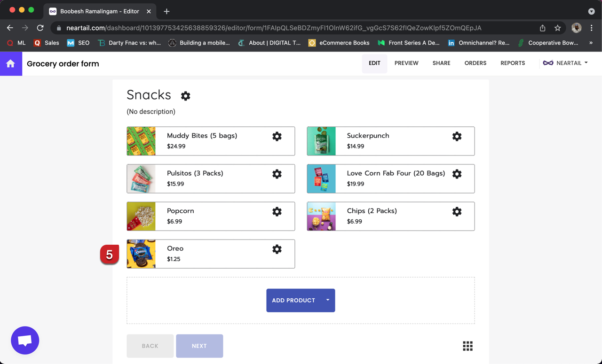Image resolution: width=602 pixels, height=364 pixels.
Task: Open settings gear for Love Corn Fab Four
Action: [457, 174]
